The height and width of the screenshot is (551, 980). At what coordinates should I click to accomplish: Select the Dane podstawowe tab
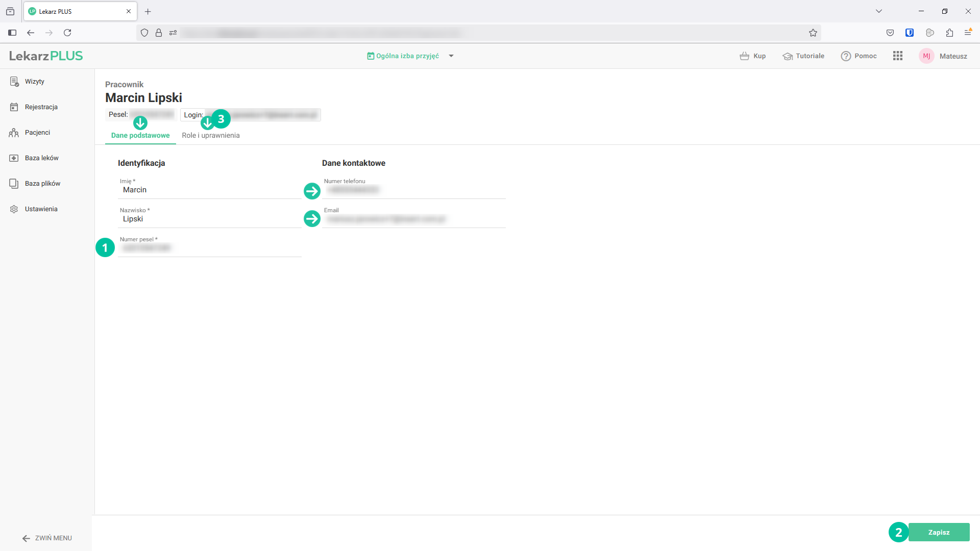pos(140,136)
